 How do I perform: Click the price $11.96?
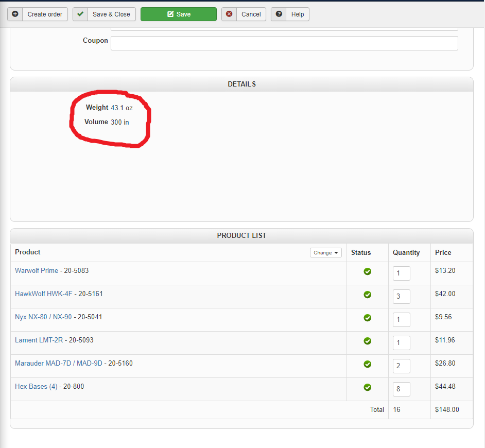click(445, 340)
